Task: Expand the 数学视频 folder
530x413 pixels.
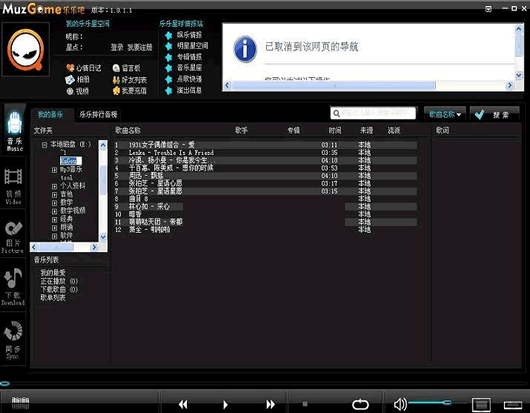Action: 54,211
